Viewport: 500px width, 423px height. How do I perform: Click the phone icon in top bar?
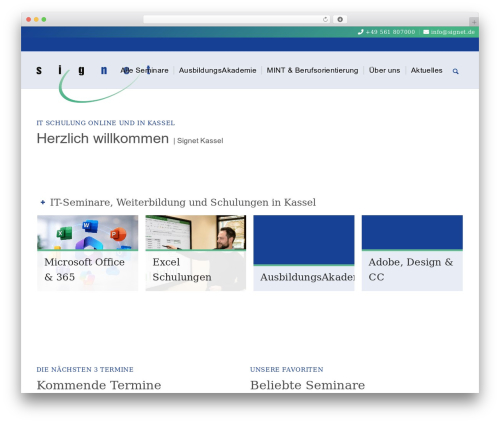click(x=360, y=32)
